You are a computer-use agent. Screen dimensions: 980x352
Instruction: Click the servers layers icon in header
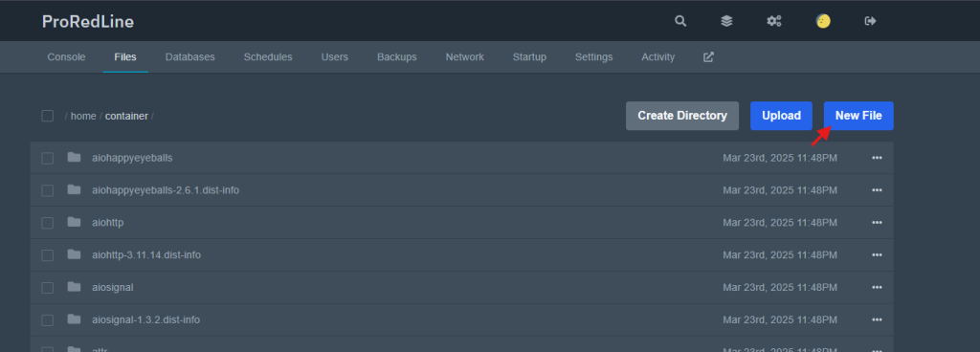pos(726,21)
